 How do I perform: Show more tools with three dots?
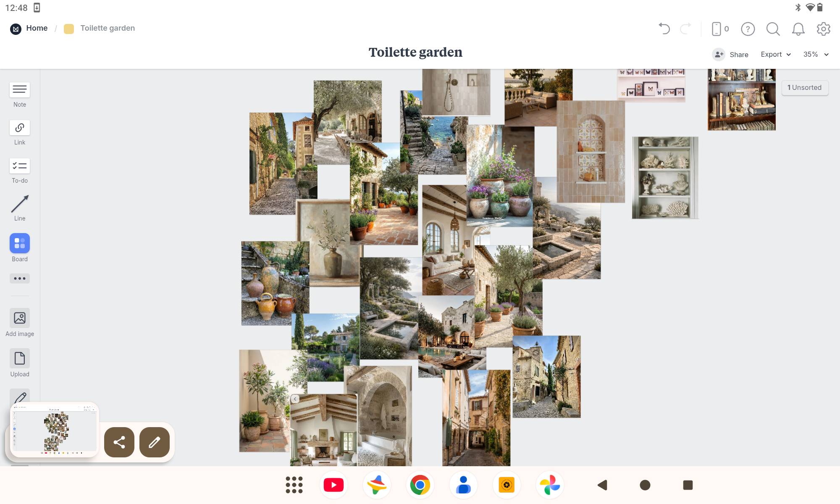[x=20, y=278]
